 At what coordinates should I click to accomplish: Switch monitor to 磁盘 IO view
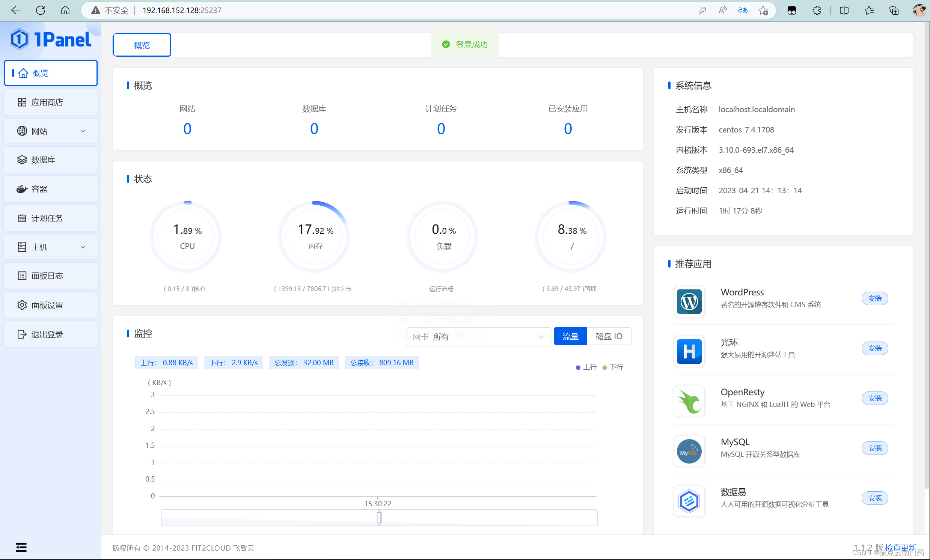[609, 336]
